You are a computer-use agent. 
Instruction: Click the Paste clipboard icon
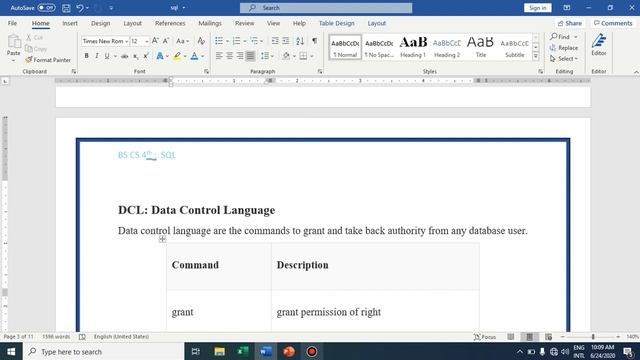click(13, 42)
